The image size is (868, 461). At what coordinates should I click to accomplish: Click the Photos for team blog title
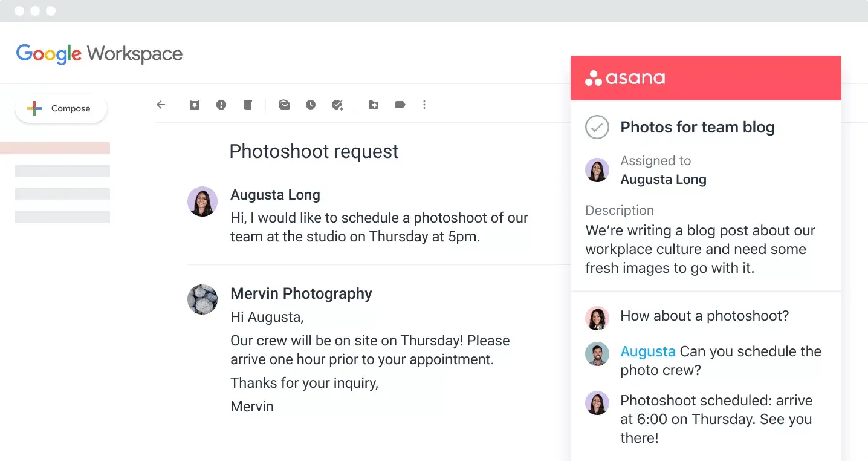pyautogui.click(x=698, y=127)
